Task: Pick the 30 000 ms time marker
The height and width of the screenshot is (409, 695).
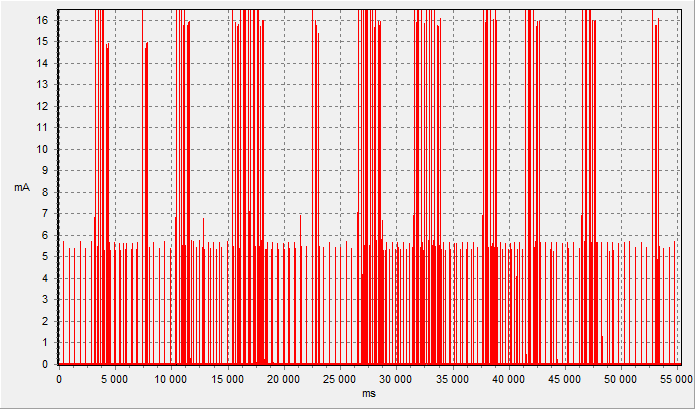Action: coord(397,379)
